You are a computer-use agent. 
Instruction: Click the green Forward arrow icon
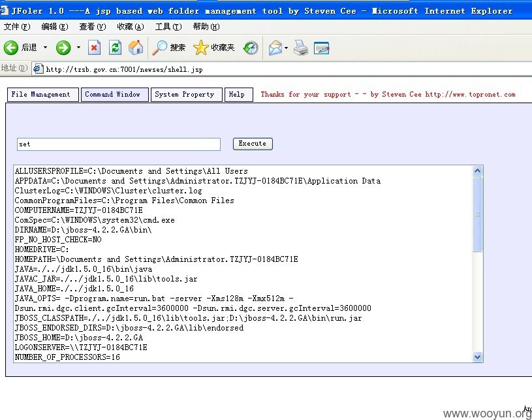point(63,48)
